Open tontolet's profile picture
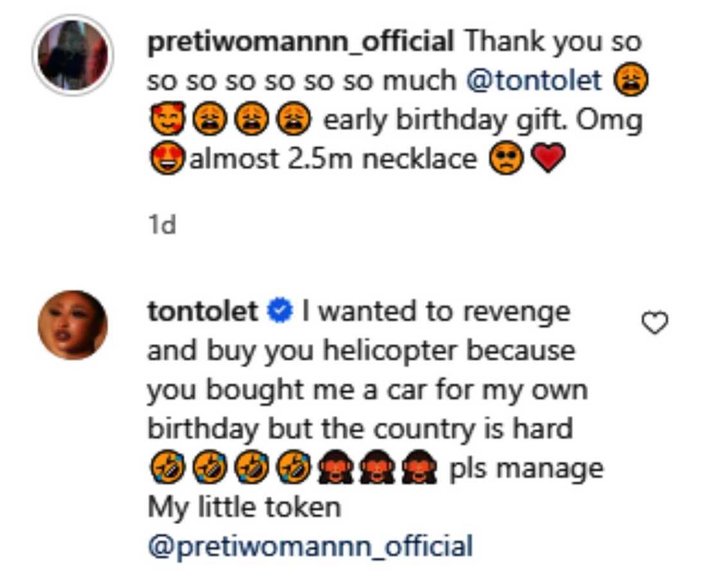Screen dimensions: 719x588 [73, 325]
